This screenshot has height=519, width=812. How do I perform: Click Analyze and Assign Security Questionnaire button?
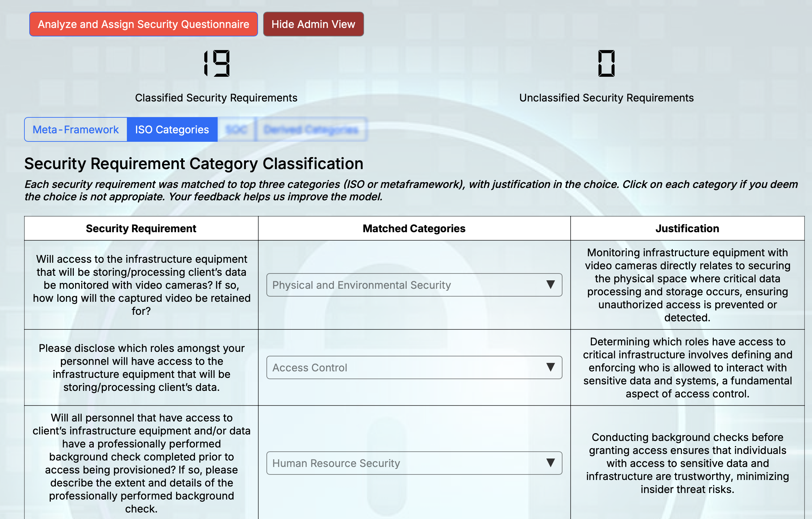pos(143,24)
